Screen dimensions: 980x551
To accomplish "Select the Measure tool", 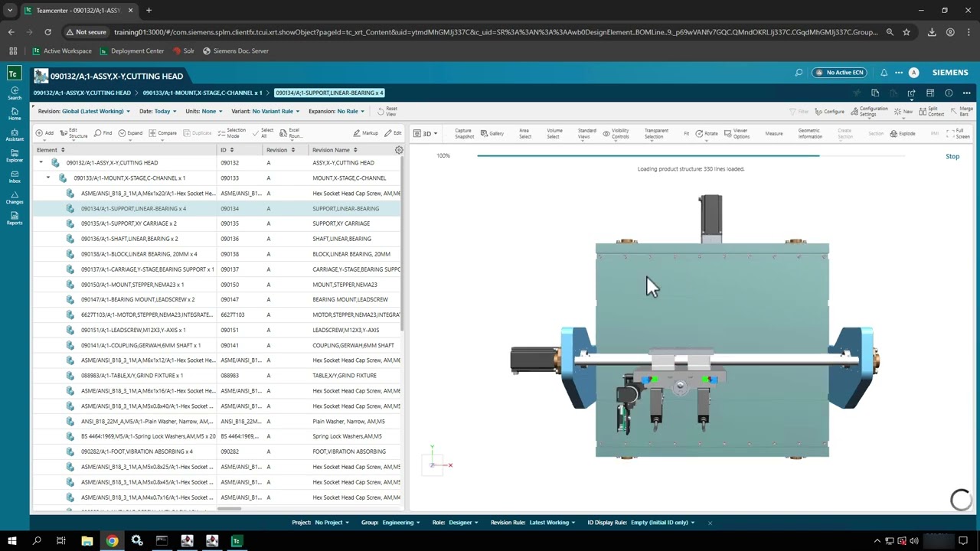I will point(773,133).
